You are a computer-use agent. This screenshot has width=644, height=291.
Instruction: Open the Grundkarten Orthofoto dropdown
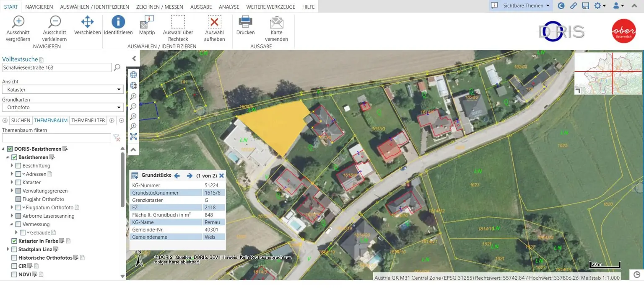(63, 108)
